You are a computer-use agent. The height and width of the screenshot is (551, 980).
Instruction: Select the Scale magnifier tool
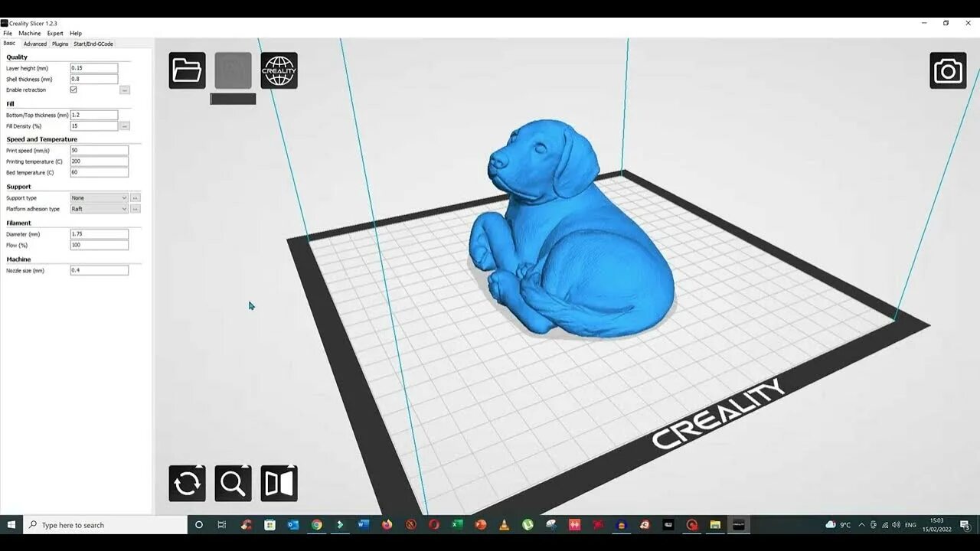233,484
